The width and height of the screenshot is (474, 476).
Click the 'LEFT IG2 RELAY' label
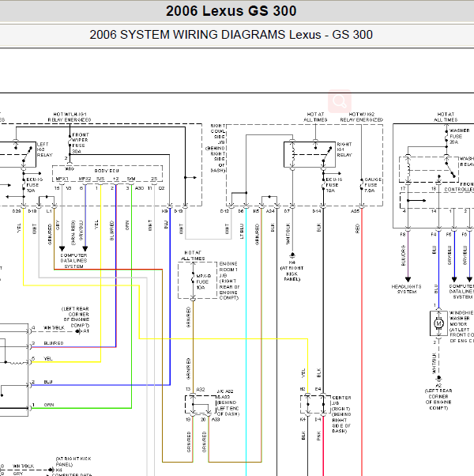click(x=44, y=149)
